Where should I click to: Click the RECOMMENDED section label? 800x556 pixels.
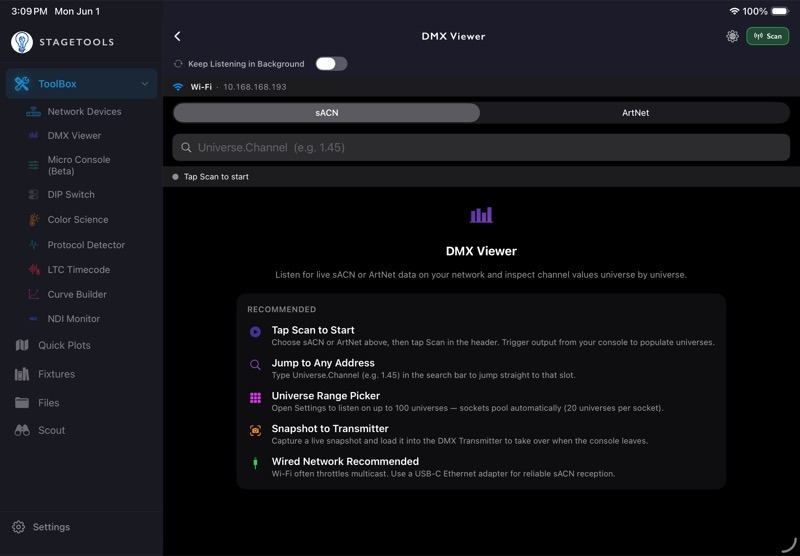pyautogui.click(x=282, y=309)
